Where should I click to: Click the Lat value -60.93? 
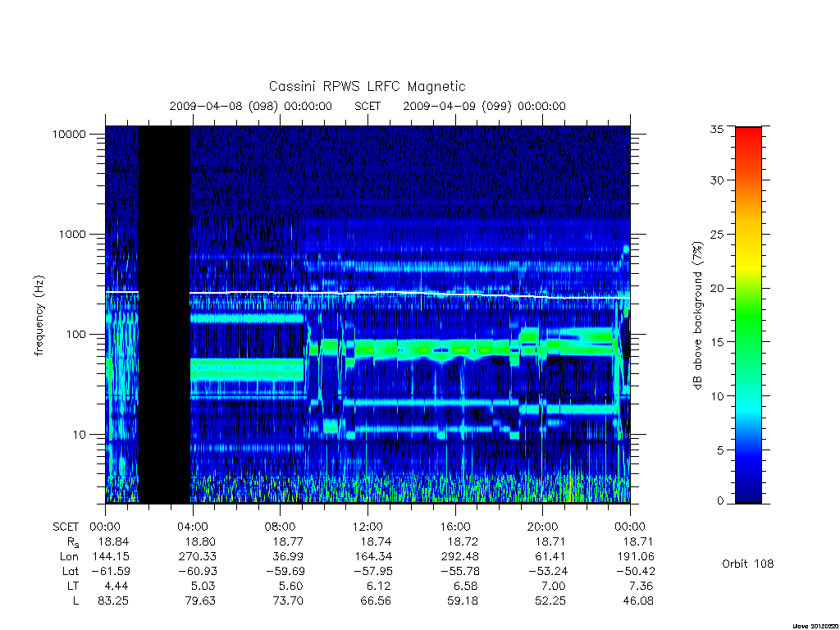(197, 571)
